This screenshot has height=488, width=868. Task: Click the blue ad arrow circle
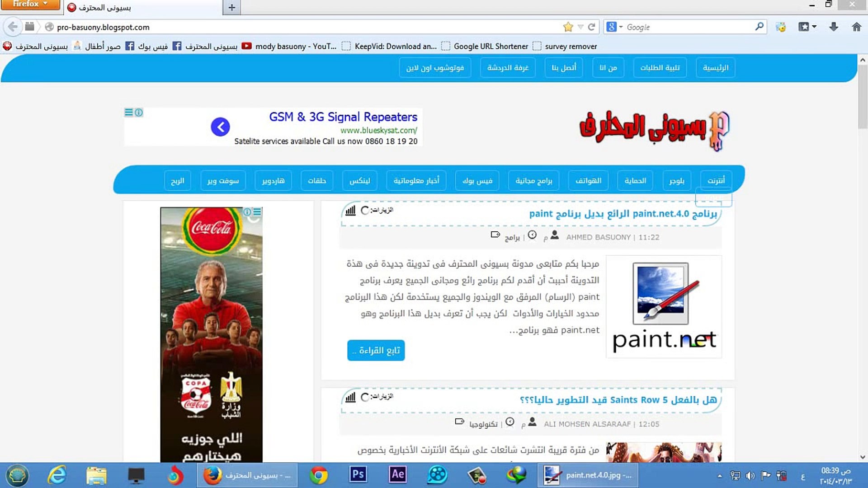[x=220, y=127]
